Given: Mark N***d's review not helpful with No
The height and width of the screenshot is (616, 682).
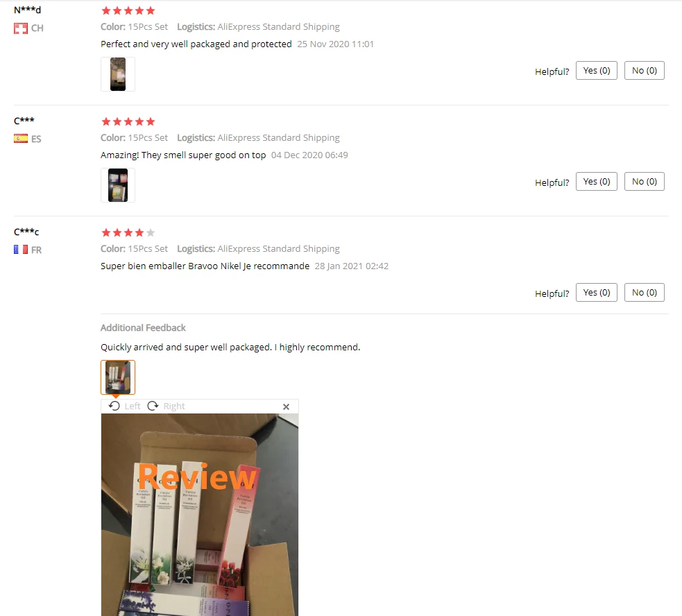Looking at the screenshot, I should pos(644,71).
